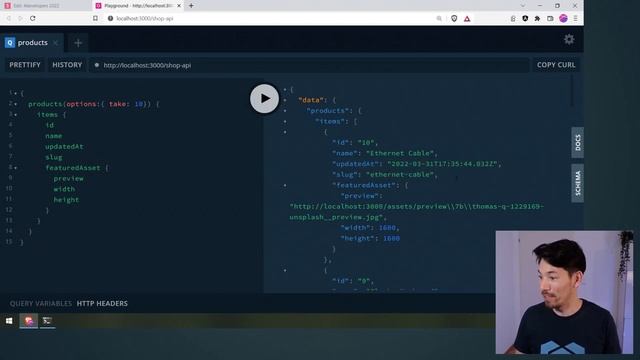Click the updatedAt timestamp value in response
Image resolution: width=640 pixels, height=360 pixels.
click(x=442, y=164)
